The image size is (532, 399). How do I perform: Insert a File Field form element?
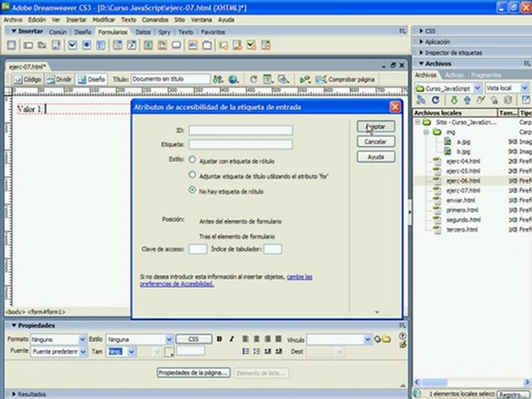(162, 45)
